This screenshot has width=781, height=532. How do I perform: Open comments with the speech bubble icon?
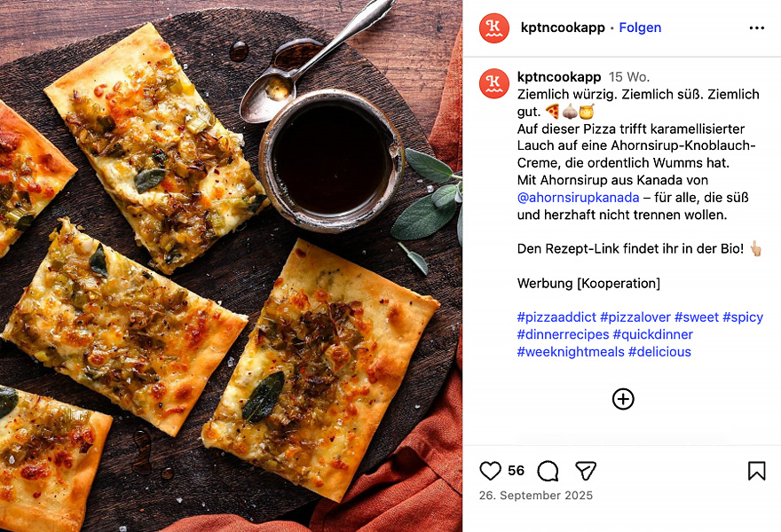[x=548, y=471]
